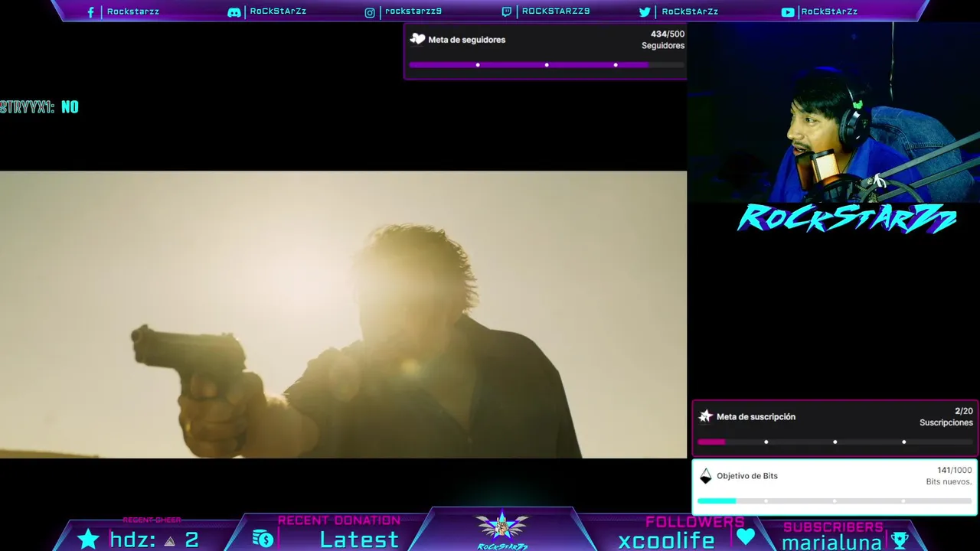980x551 pixels.
Task: Click the star icon beside Meta de suscripción
Action: pyautogui.click(x=706, y=416)
